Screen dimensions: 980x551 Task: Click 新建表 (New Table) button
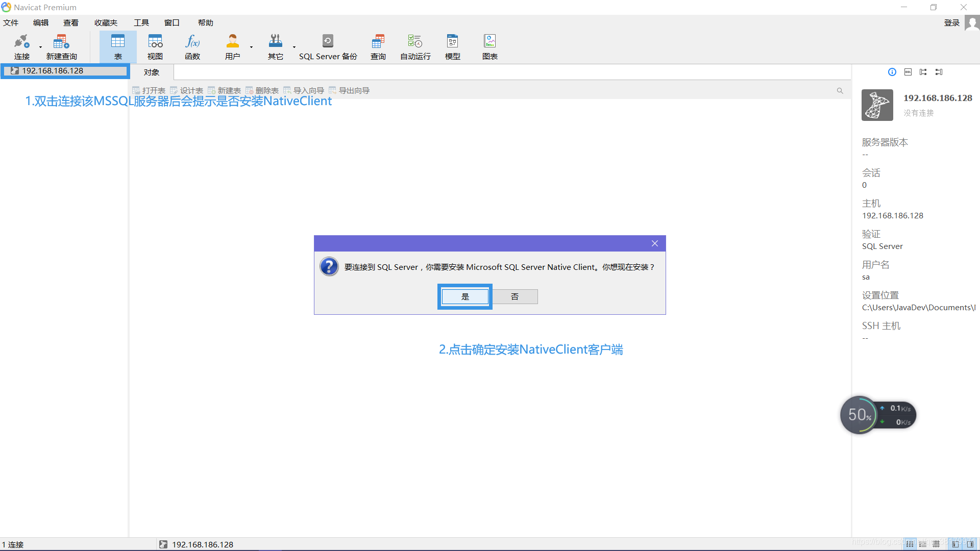pyautogui.click(x=225, y=91)
